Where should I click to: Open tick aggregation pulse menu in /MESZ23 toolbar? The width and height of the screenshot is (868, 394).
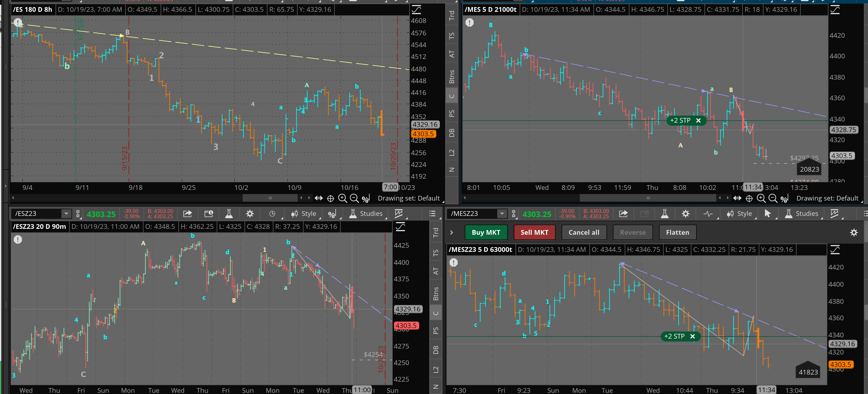(708, 214)
